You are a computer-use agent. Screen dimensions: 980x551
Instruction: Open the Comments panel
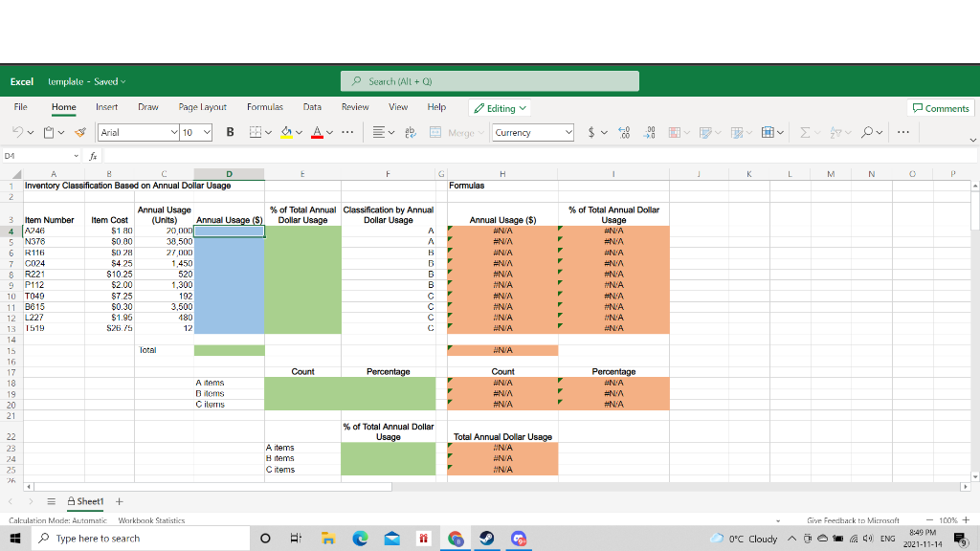click(x=940, y=108)
